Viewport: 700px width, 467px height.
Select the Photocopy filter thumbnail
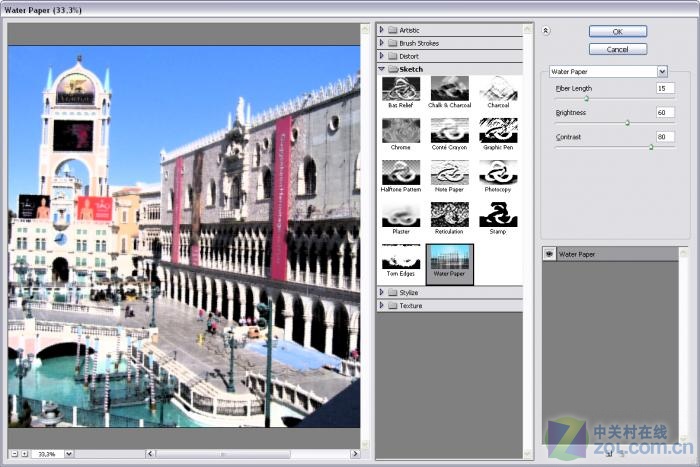(498, 173)
